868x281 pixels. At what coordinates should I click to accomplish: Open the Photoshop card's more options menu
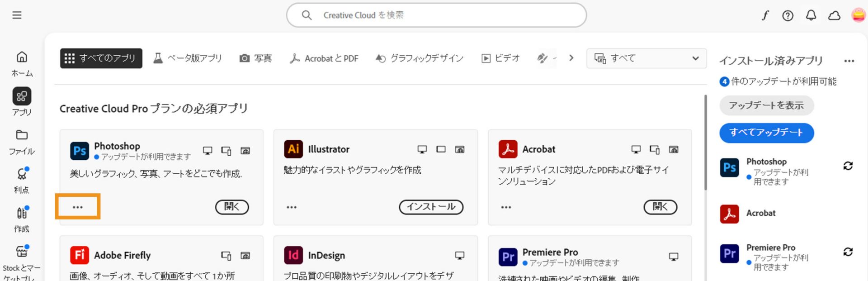tap(78, 207)
